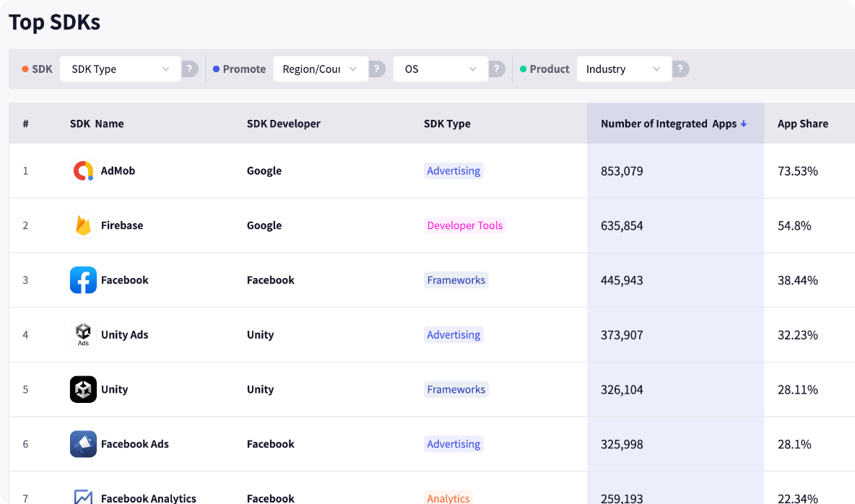Click the value 635,854
Viewport: 855px width, 504px height.
click(x=622, y=225)
